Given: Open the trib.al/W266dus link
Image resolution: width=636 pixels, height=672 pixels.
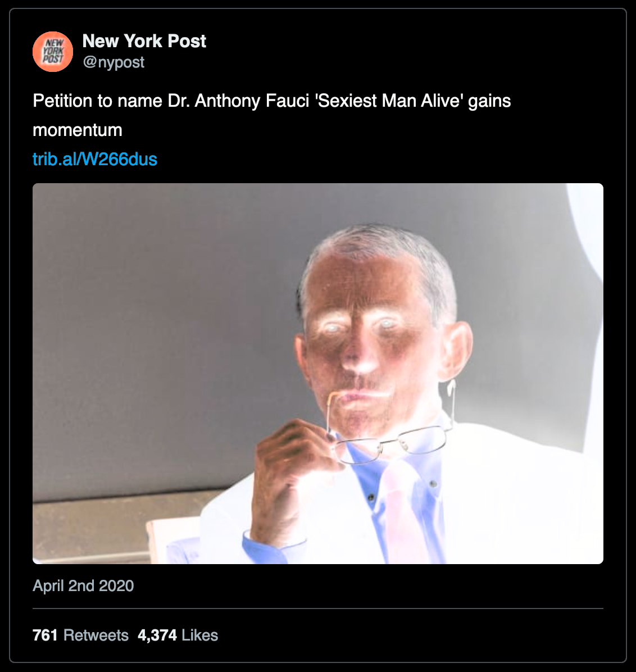Looking at the screenshot, I should click(x=95, y=159).
